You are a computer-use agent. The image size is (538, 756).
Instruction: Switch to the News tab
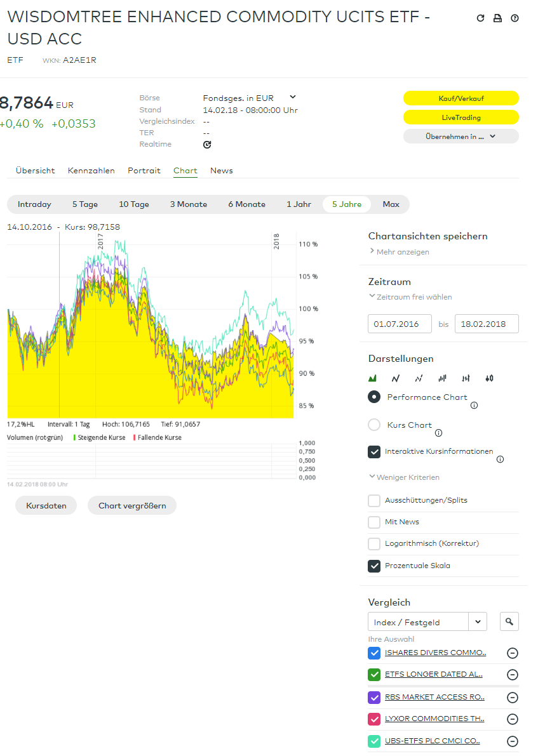click(x=222, y=171)
